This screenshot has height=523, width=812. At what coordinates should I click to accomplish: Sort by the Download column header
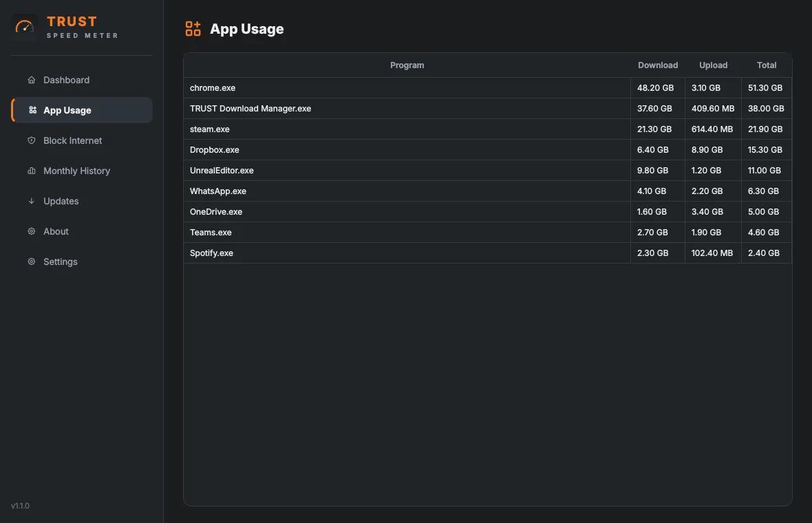coord(658,65)
